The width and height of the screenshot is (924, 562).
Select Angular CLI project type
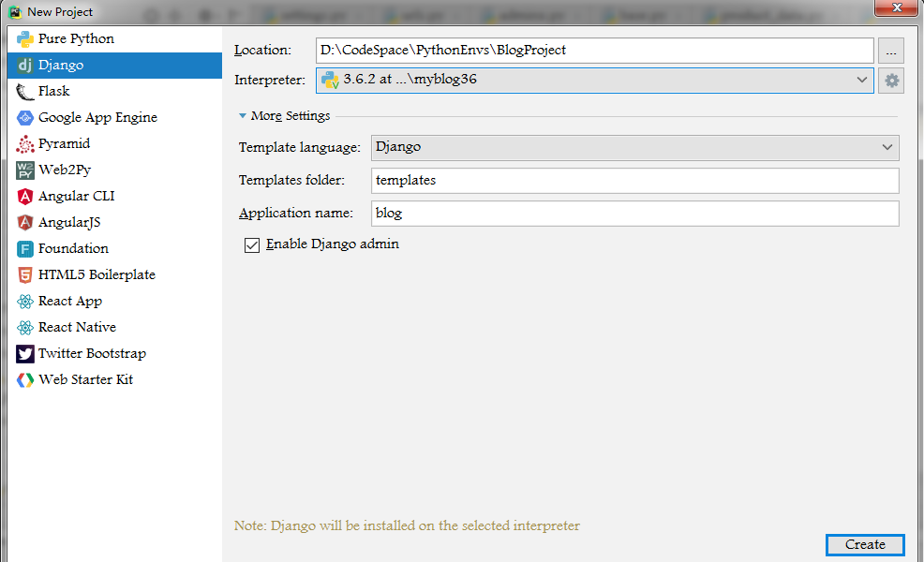tap(115, 196)
